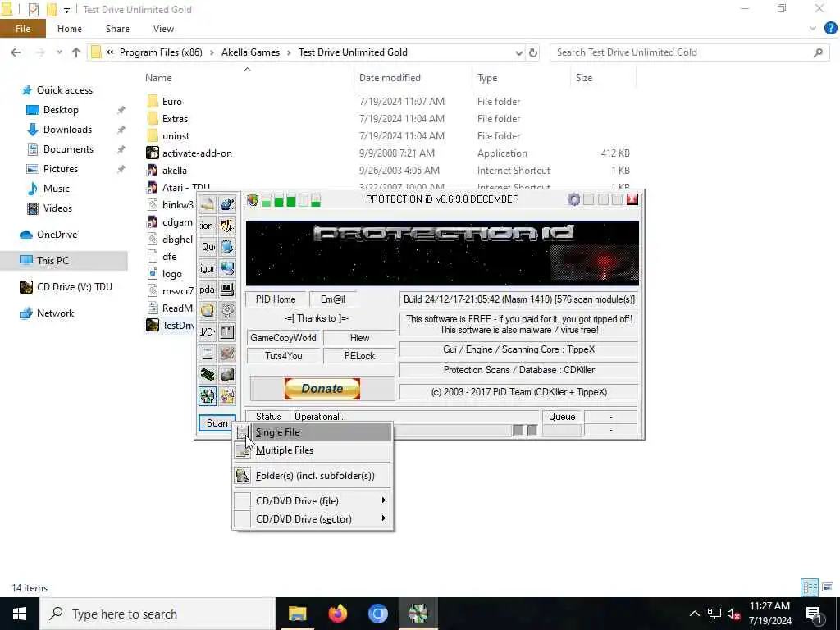Click the blue bird icon at top of Protection ID sidebar
Screen dimensions: 840x630
[x=227, y=204]
